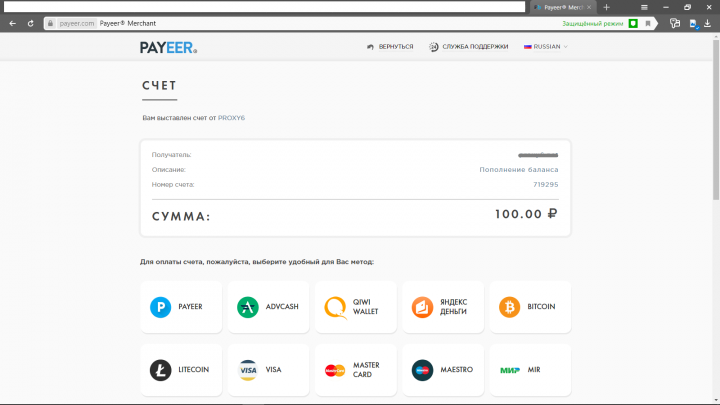The height and width of the screenshot is (405, 720).
Task: Open the browser downloads arrow icon
Action: pos(707,23)
